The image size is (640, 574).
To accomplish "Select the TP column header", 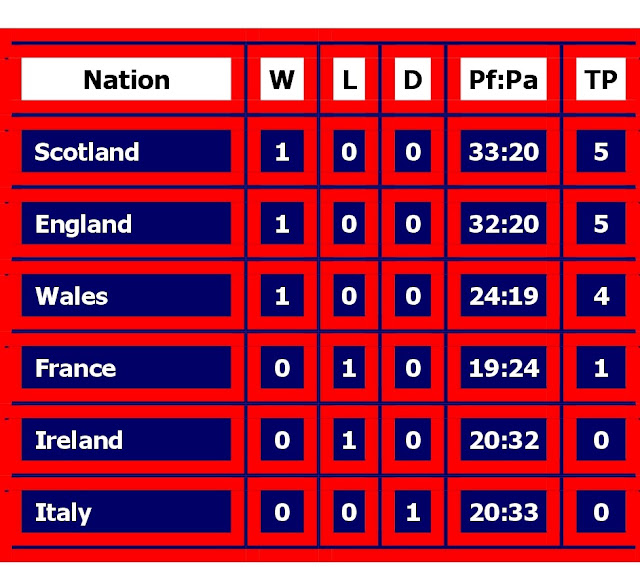I will [x=601, y=79].
